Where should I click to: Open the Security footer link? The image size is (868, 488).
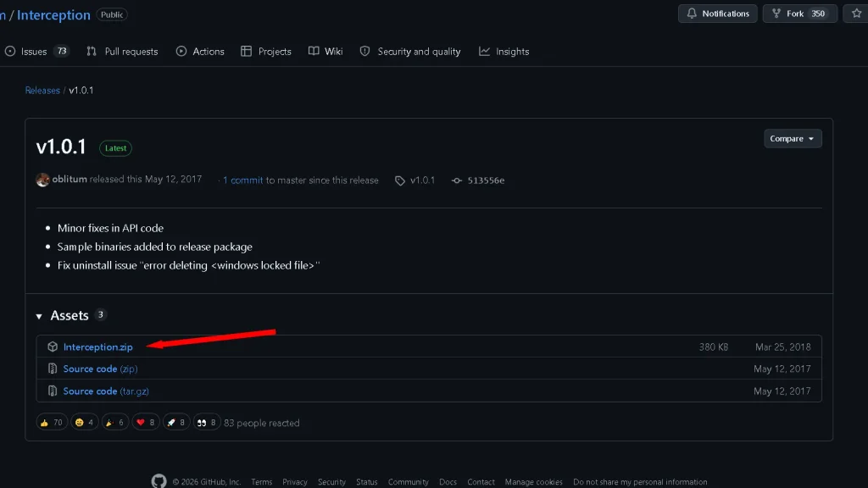(x=331, y=482)
